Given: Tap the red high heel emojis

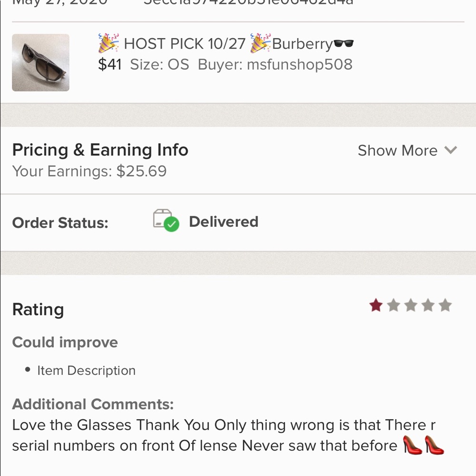Looking at the screenshot, I should (423, 445).
